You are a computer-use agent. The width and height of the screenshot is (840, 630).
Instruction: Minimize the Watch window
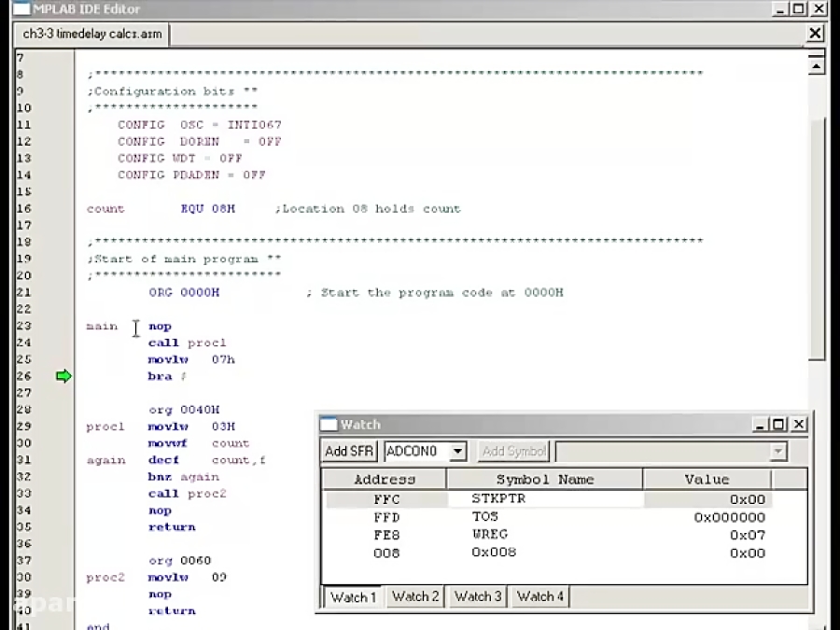coord(762,425)
